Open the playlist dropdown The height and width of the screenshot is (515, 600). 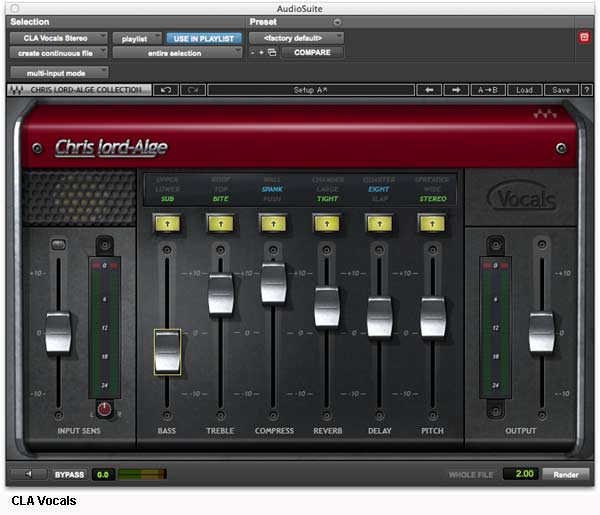(137, 38)
